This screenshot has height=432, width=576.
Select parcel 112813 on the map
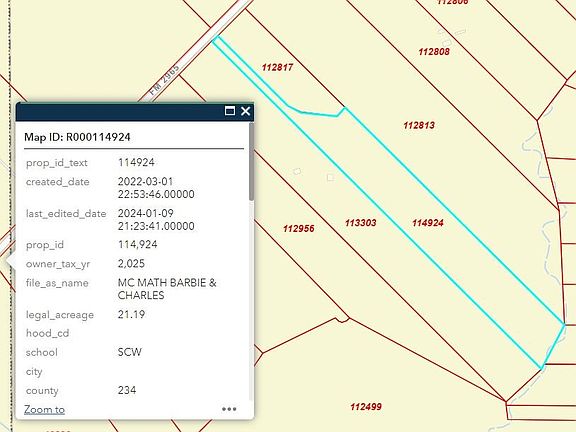419,125
